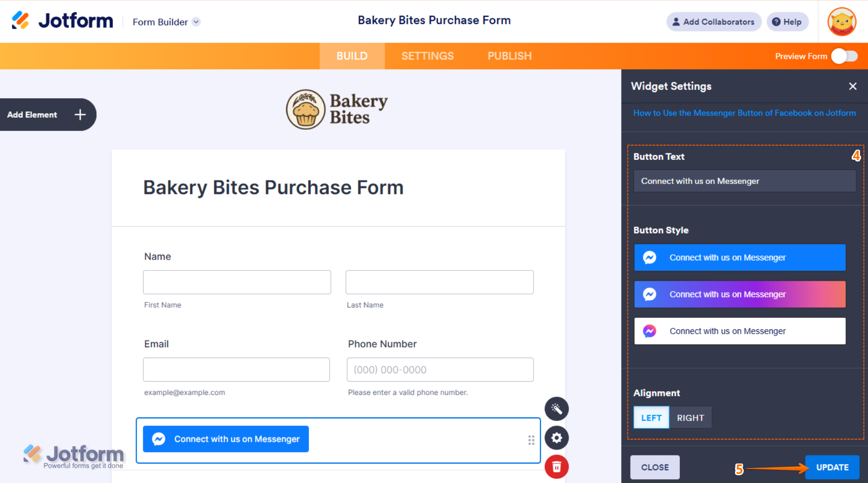Delete widget with red trash icon
Screen dimensions: 868x483
coord(556,467)
